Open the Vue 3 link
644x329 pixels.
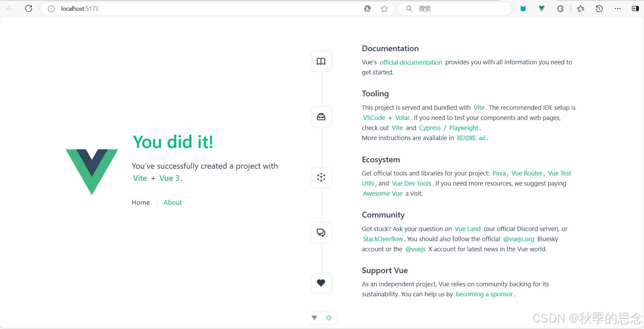coord(169,178)
